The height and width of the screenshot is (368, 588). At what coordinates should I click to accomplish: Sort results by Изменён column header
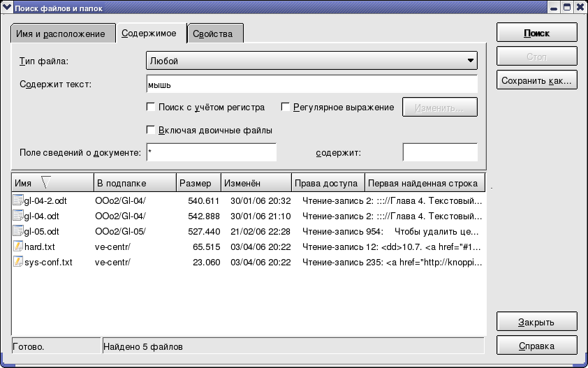256,183
